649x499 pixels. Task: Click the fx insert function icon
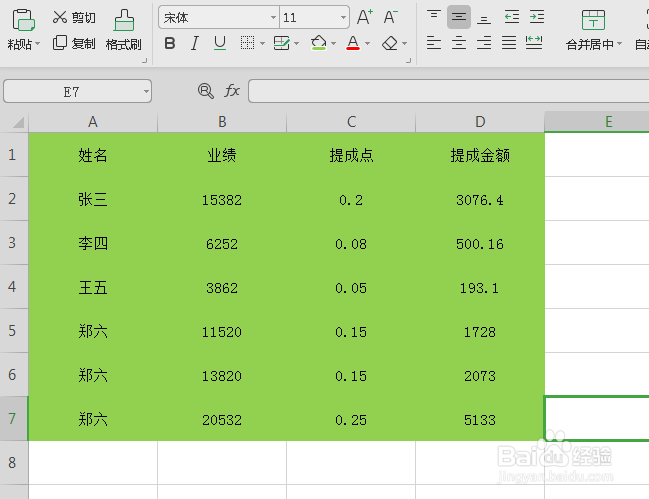pos(232,91)
